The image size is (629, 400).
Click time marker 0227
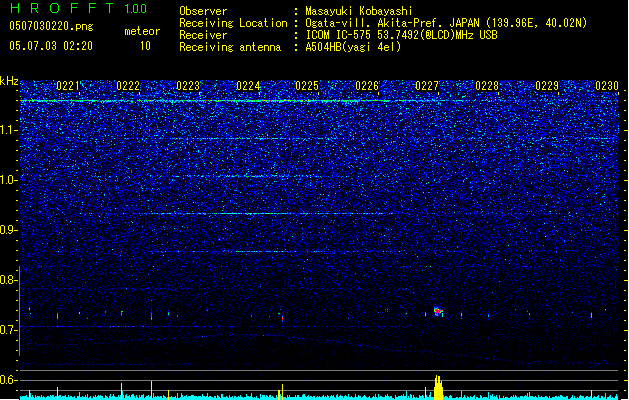click(x=427, y=86)
